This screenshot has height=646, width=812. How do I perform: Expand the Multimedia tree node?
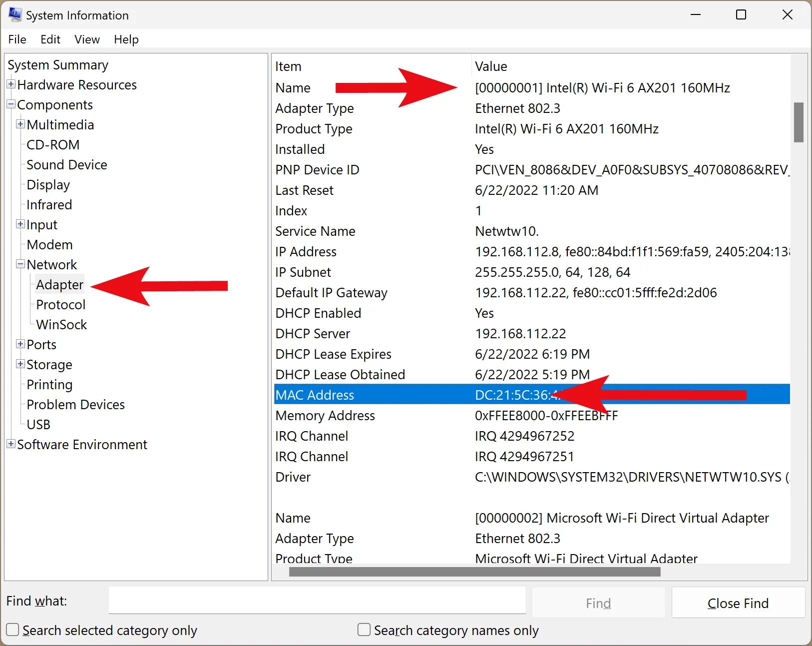pos(20,124)
